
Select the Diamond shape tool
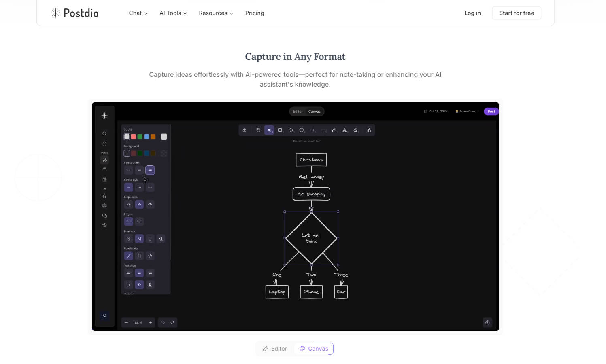point(291,130)
